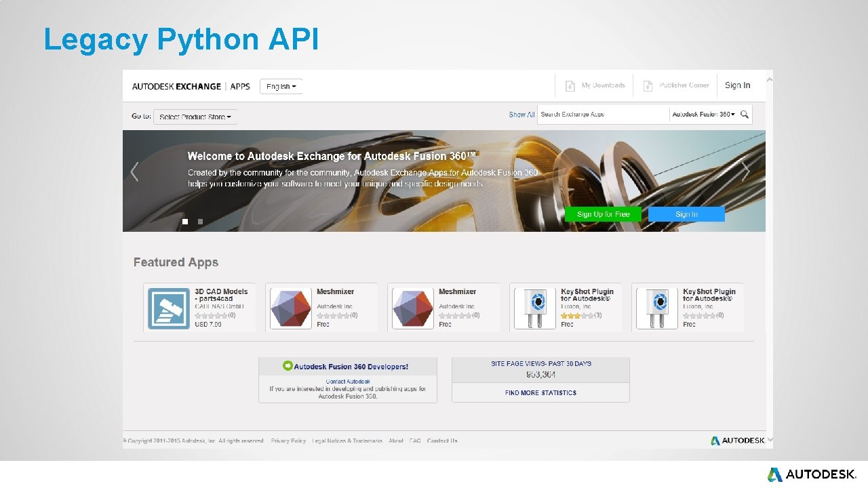Click the page vertical scrollbar
This screenshot has height=488, width=868.
(x=769, y=259)
